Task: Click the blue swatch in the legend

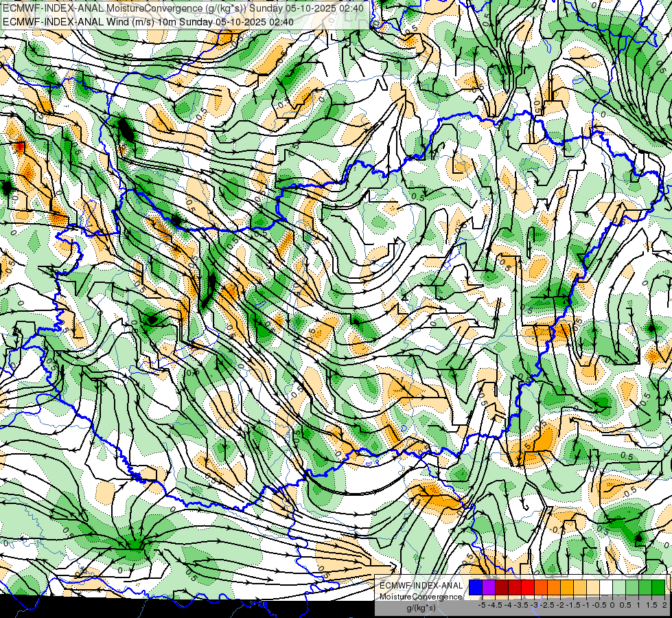Action: (x=476, y=588)
